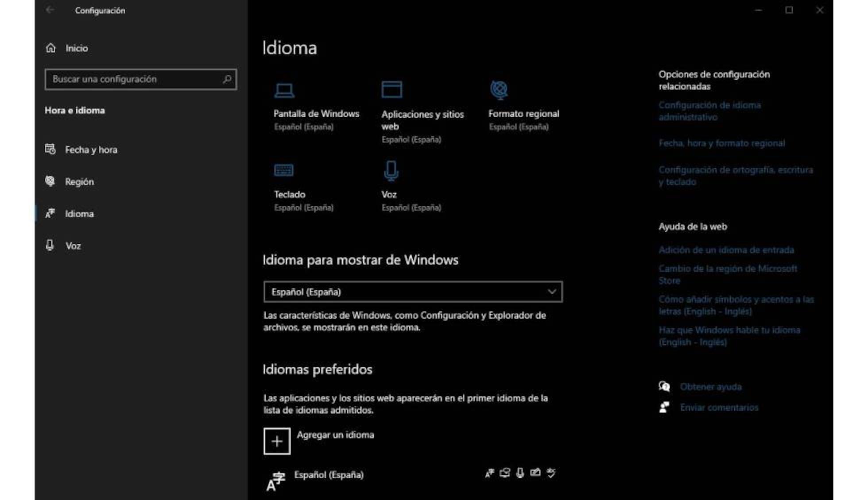The height and width of the screenshot is (500, 868).
Task: Expand the Español (España) language entry
Action: point(329,475)
